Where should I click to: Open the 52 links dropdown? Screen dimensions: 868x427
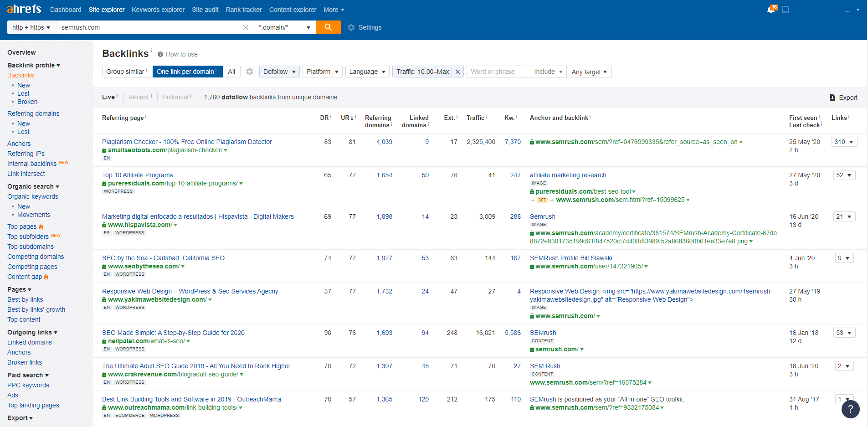point(844,175)
